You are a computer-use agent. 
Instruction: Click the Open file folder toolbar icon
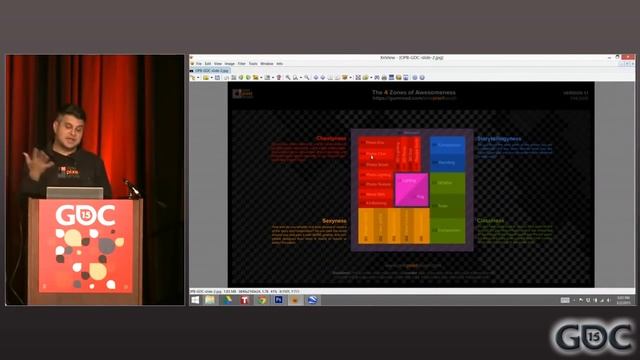(205, 78)
